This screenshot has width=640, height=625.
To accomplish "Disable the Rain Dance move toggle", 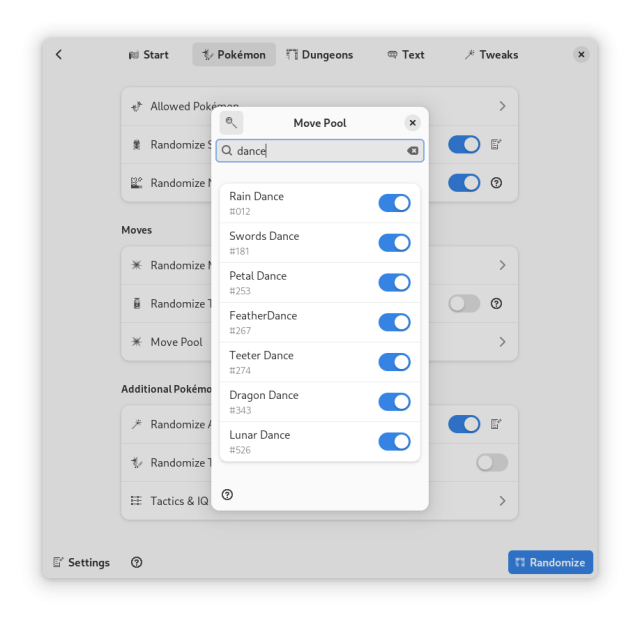I will pos(394,203).
